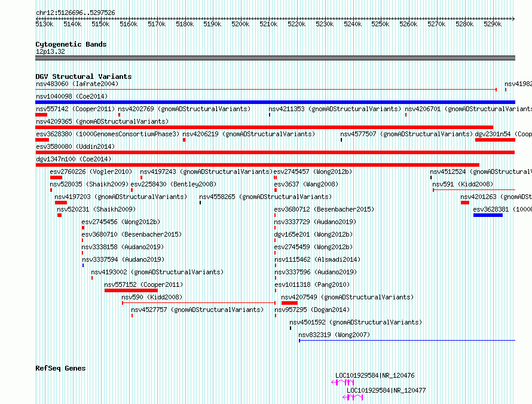Select the nsv4558265 gnomAD variant label

click(x=265, y=197)
